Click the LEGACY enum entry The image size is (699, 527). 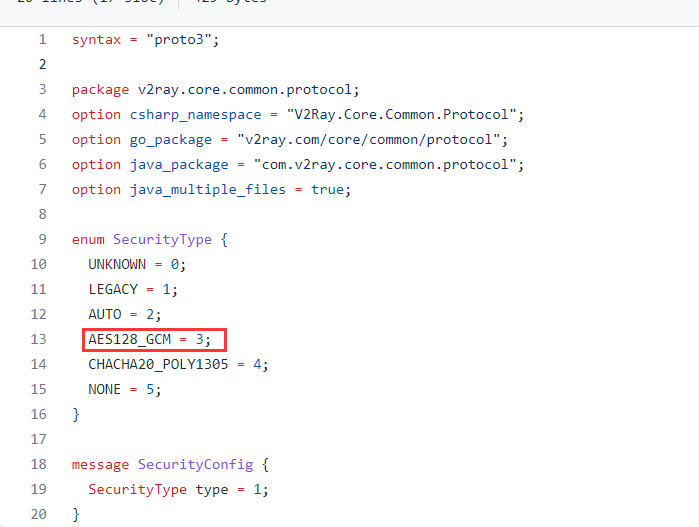(x=113, y=289)
